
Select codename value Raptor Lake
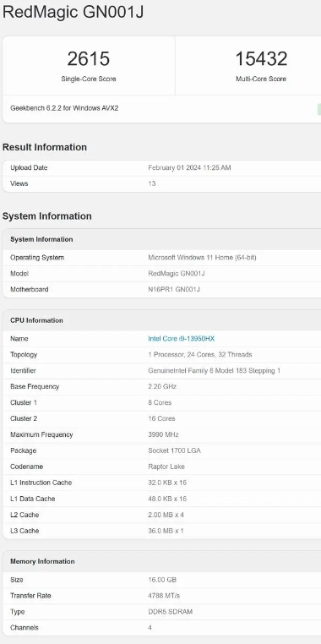pos(166,467)
